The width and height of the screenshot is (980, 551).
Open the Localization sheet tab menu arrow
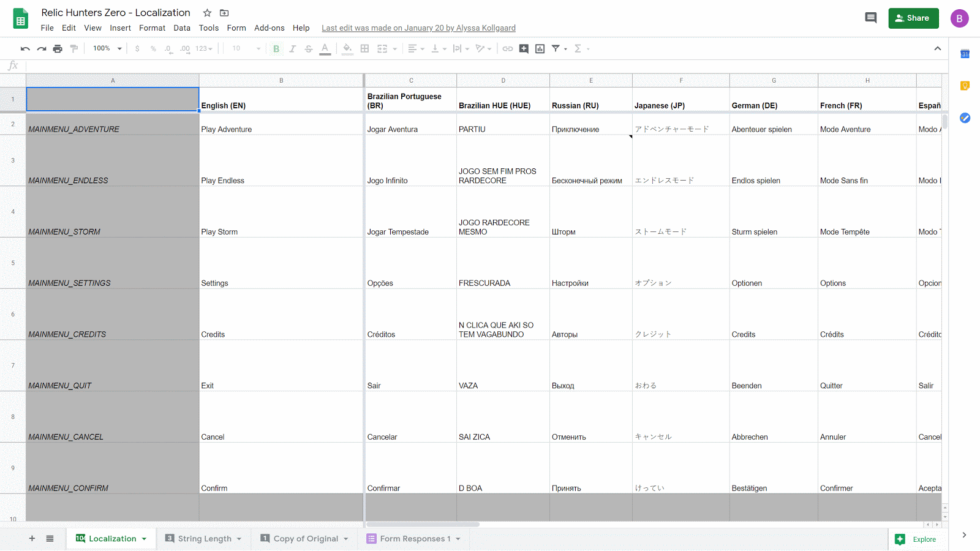tap(145, 538)
